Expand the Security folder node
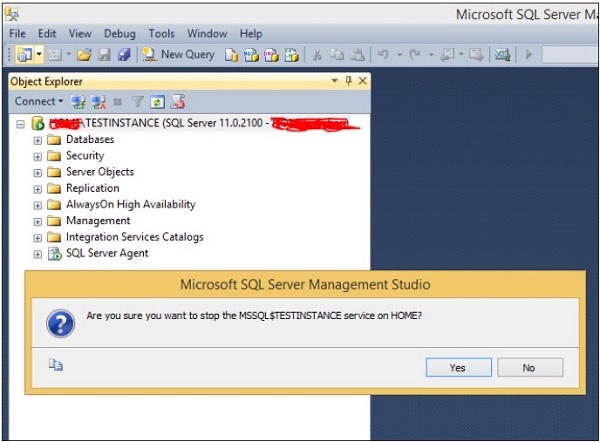This screenshot has height=442, width=600. [38, 156]
